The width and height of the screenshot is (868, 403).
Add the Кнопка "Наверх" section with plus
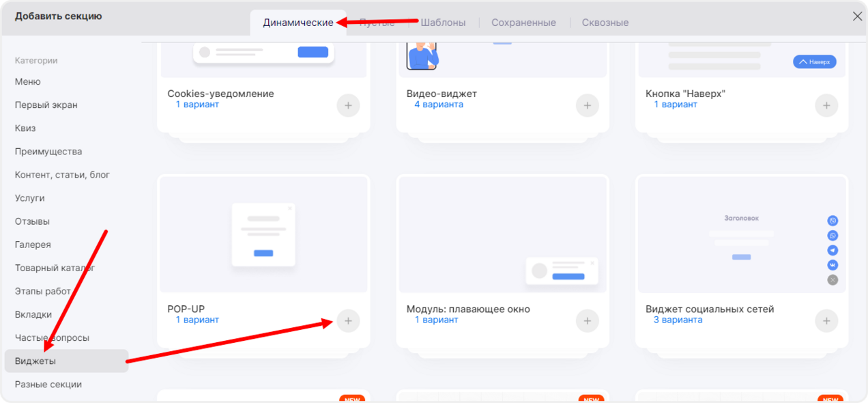point(826,106)
